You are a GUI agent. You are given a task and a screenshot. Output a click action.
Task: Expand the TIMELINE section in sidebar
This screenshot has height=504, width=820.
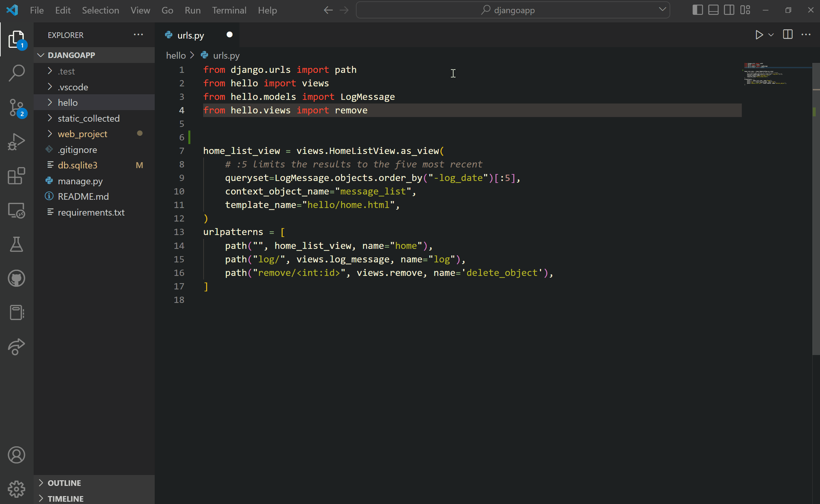66,498
